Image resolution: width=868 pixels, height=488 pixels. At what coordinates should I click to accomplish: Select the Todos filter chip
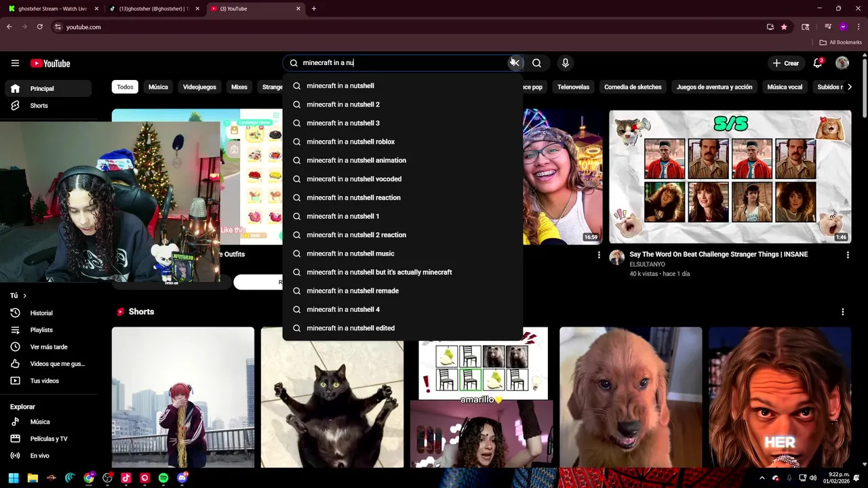click(125, 87)
